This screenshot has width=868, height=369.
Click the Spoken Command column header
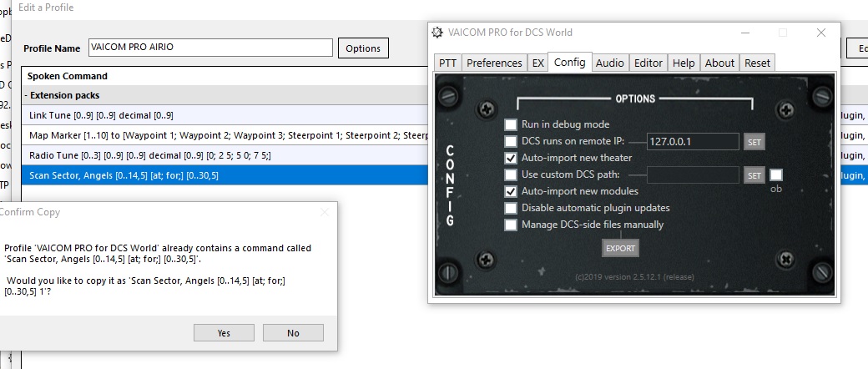point(67,76)
